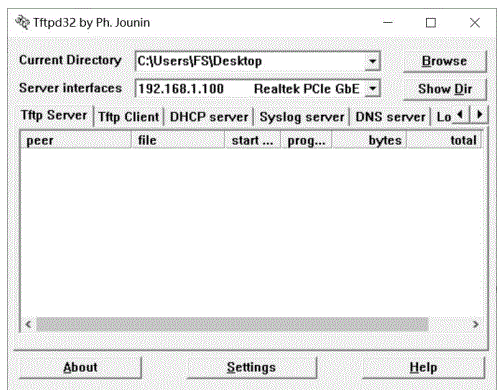Select the partially visible Lo tab
This screenshot has width=500, height=390.
pyautogui.click(x=443, y=117)
